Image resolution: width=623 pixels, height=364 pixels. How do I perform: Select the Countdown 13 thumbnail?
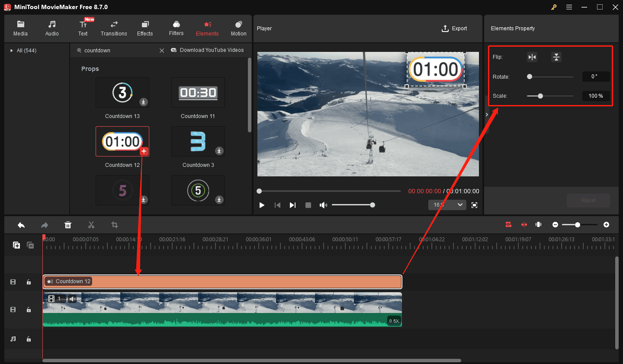(x=122, y=93)
